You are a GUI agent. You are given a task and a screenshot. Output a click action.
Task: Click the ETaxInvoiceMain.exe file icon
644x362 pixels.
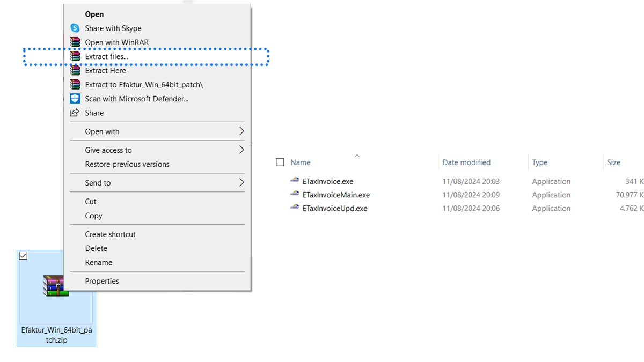[295, 194]
